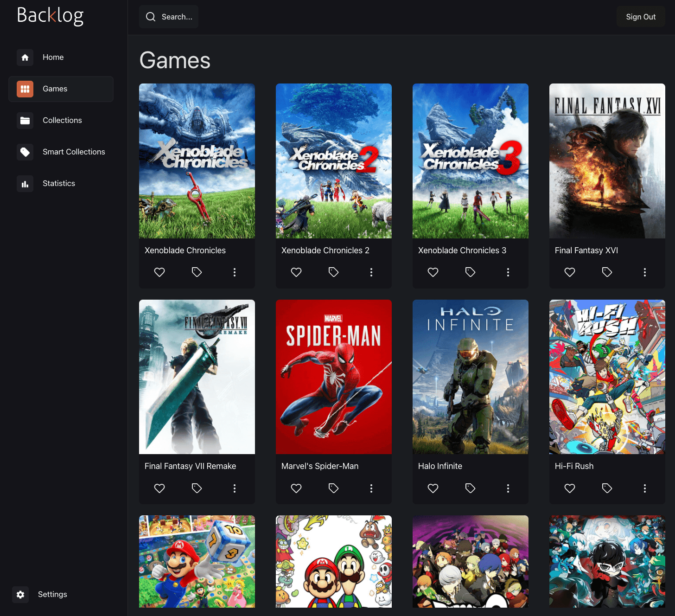
Task: Open the kebab menu on Final Fantasy XVI
Action: tap(645, 272)
